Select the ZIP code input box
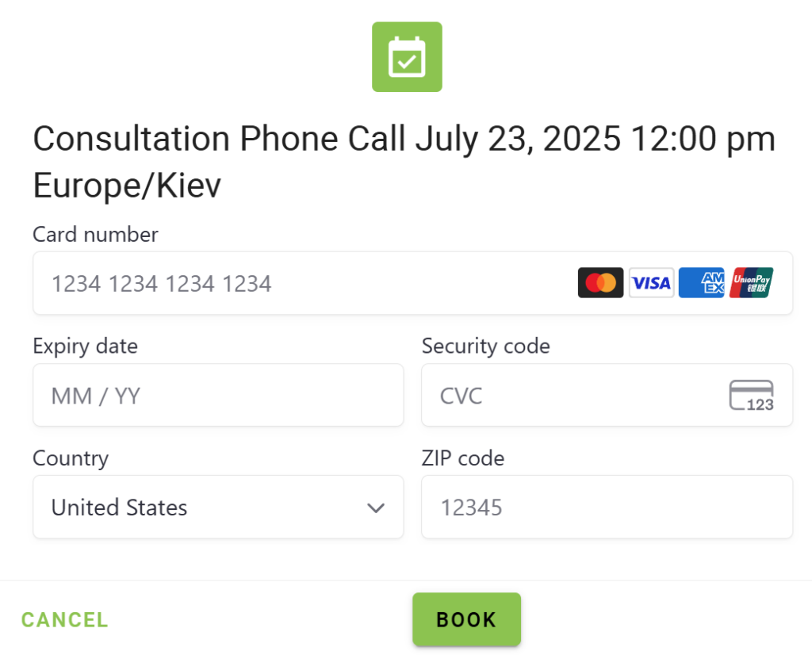 (607, 507)
